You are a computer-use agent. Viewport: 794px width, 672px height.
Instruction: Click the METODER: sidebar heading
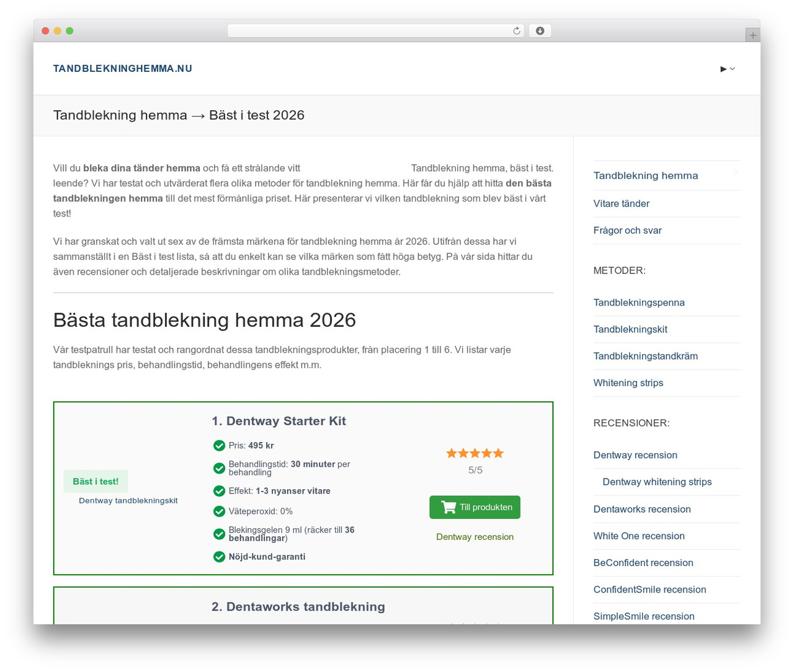point(620,270)
